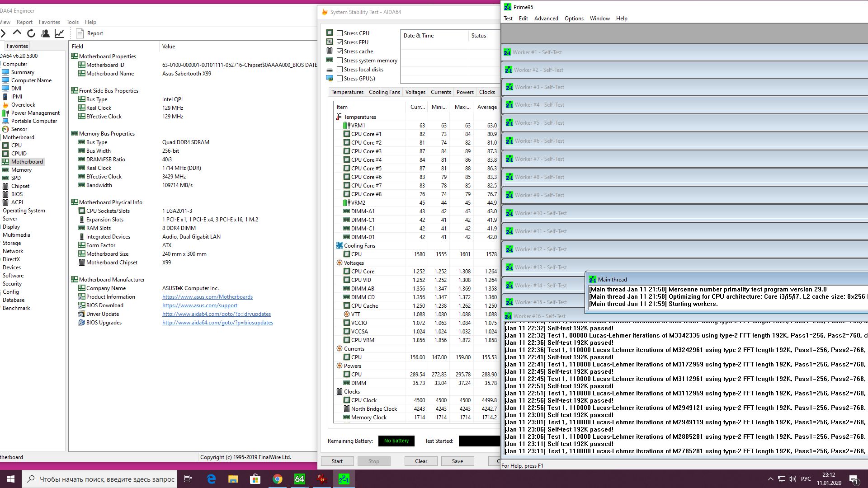
Task: Open the Advanced menu in Prime95
Action: click(x=546, y=19)
